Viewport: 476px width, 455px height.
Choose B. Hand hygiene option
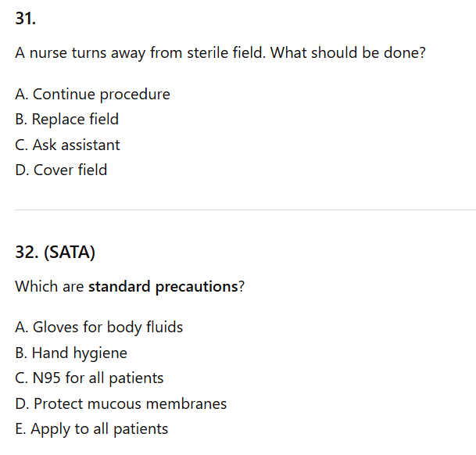tap(71, 353)
